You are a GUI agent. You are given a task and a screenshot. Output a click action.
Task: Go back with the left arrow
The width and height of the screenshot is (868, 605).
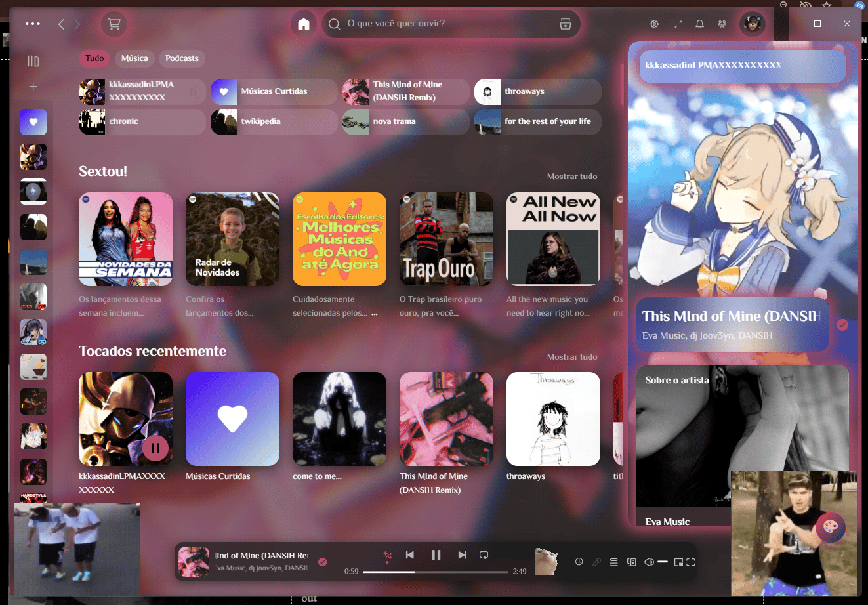pyautogui.click(x=61, y=24)
